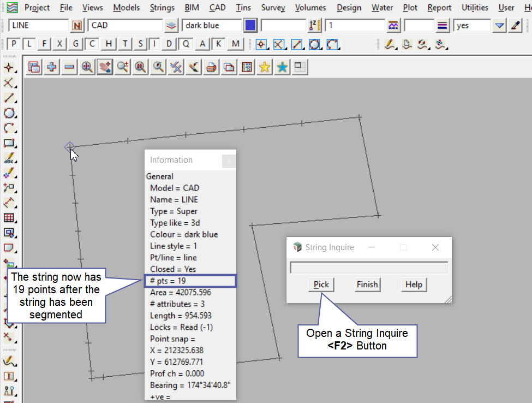
Task: Select the create line tool in sidebar
Action: click(x=9, y=98)
